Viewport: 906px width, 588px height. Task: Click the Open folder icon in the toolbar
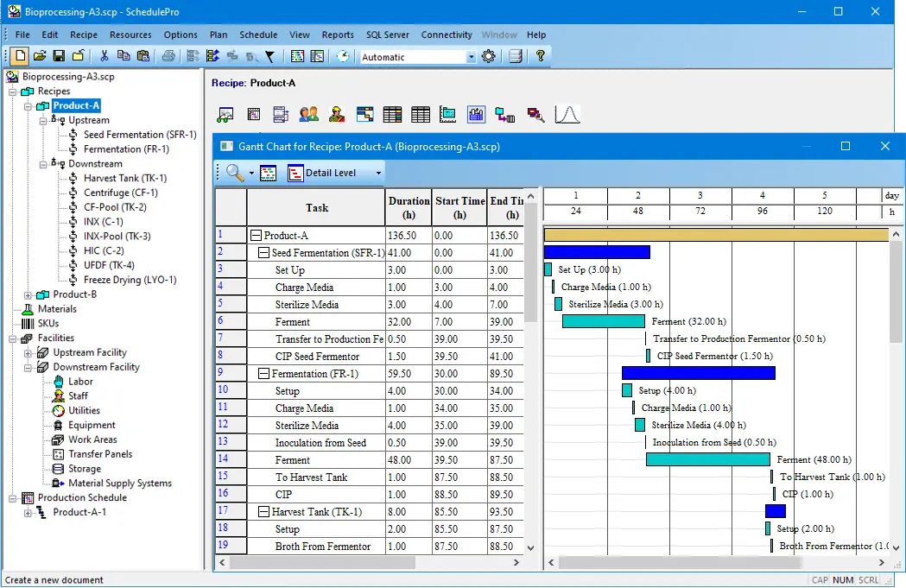tap(40, 56)
